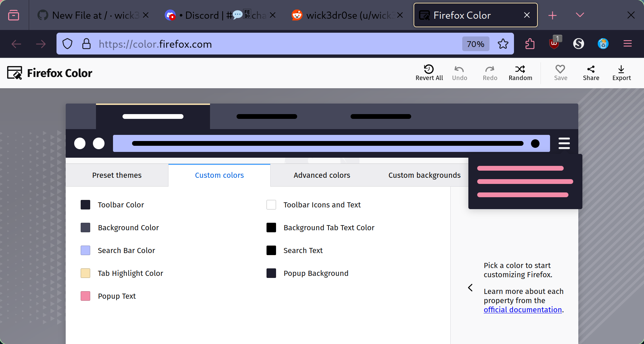
Task: Close the Firefox Color tab
Action: point(527,15)
